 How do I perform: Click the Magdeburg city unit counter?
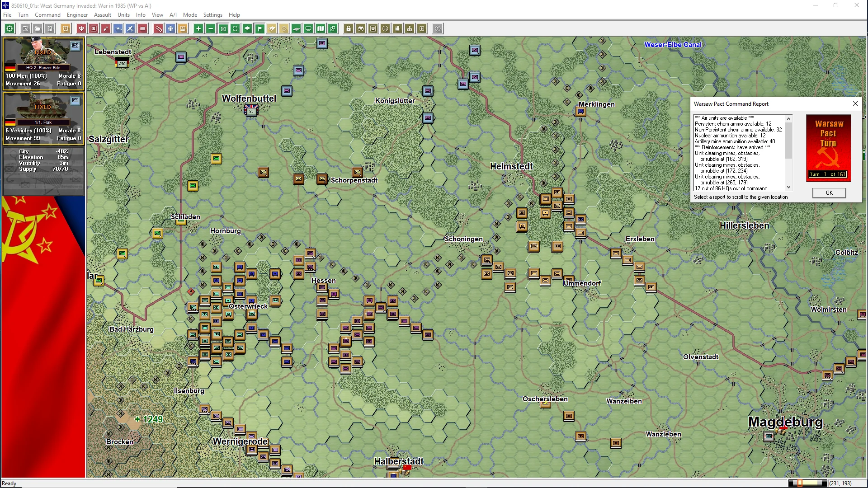click(768, 436)
